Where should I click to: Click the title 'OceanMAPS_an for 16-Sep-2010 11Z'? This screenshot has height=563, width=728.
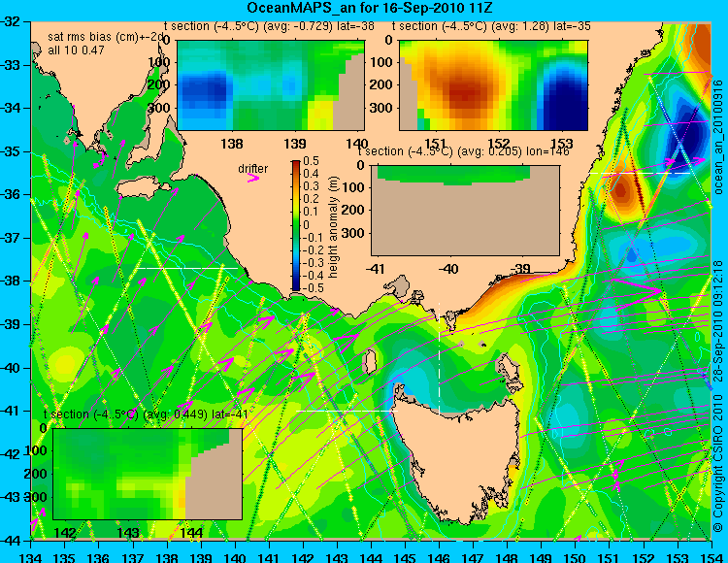pyautogui.click(x=370, y=8)
